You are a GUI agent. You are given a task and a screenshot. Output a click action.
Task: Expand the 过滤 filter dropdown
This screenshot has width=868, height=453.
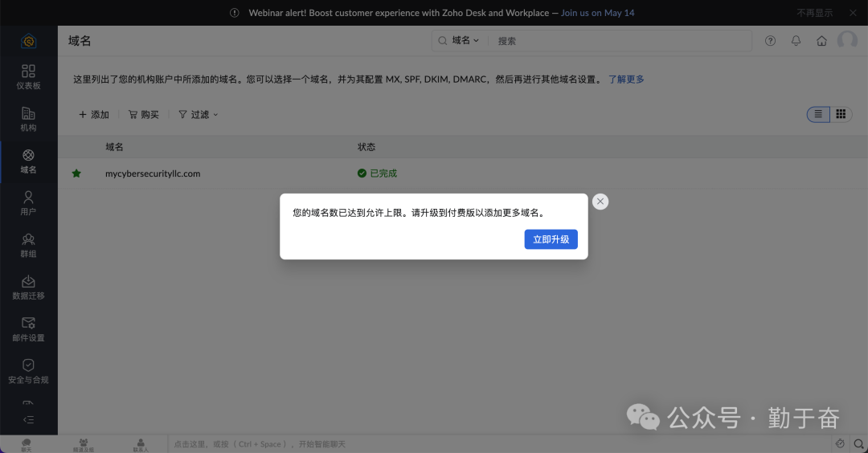tap(199, 115)
